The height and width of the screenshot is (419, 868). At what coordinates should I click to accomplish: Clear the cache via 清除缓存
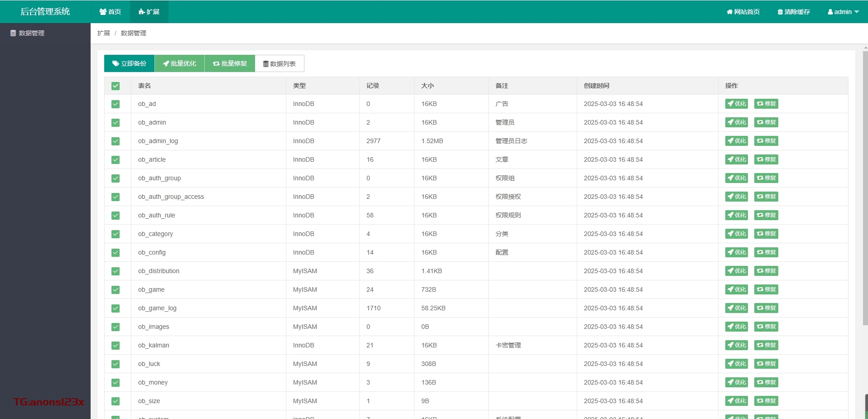(794, 12)
